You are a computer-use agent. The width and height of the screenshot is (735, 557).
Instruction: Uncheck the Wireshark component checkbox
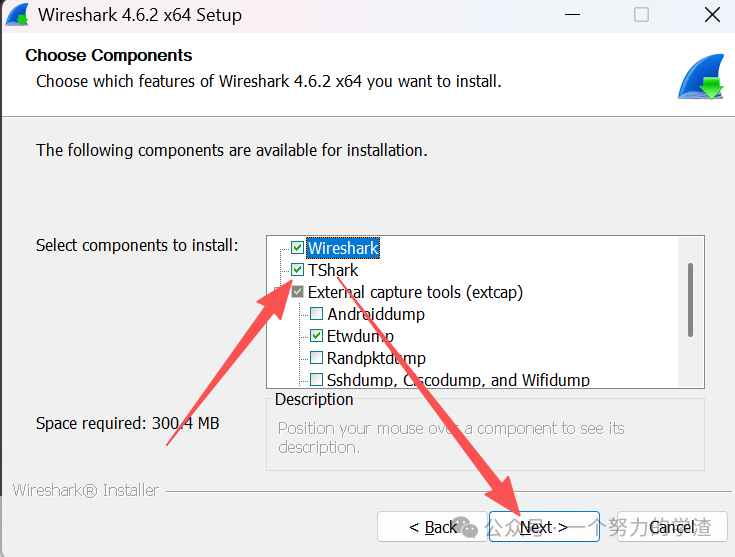click(297, 248)
